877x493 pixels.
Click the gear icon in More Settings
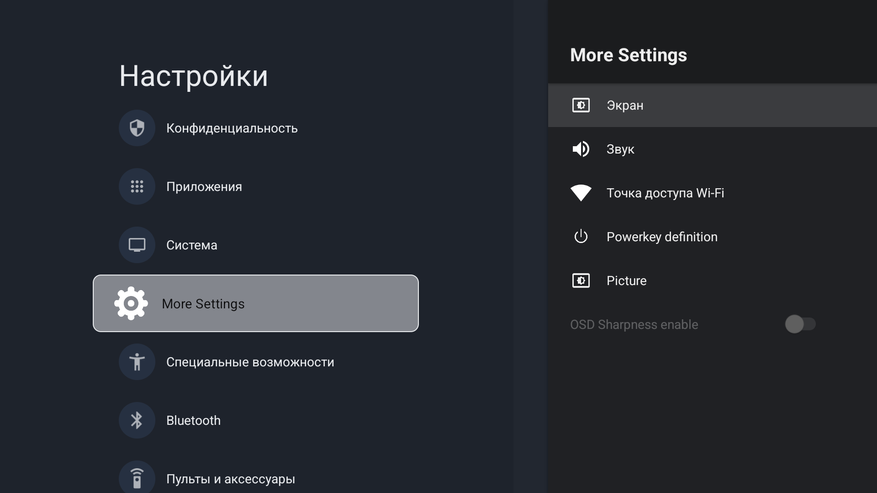(x=131, y=303)
